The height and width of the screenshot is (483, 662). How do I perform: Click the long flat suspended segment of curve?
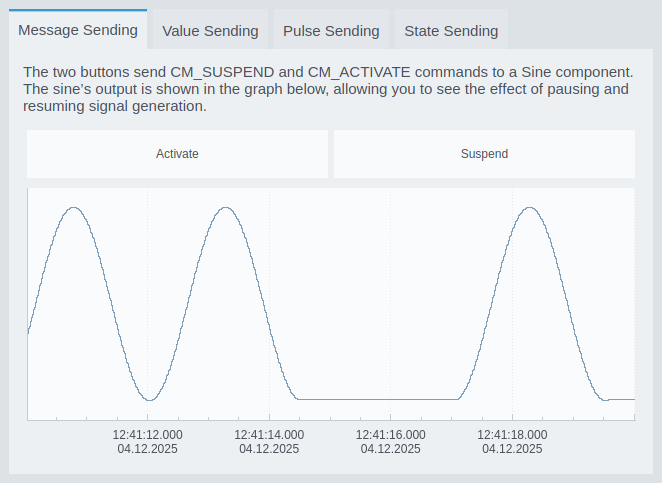[378, 399]
